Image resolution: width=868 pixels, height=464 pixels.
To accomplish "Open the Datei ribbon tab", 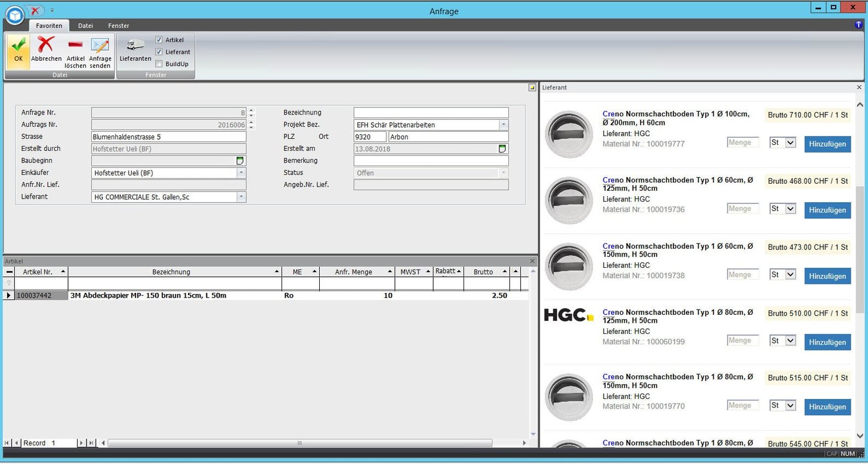I will click(85, 26).
